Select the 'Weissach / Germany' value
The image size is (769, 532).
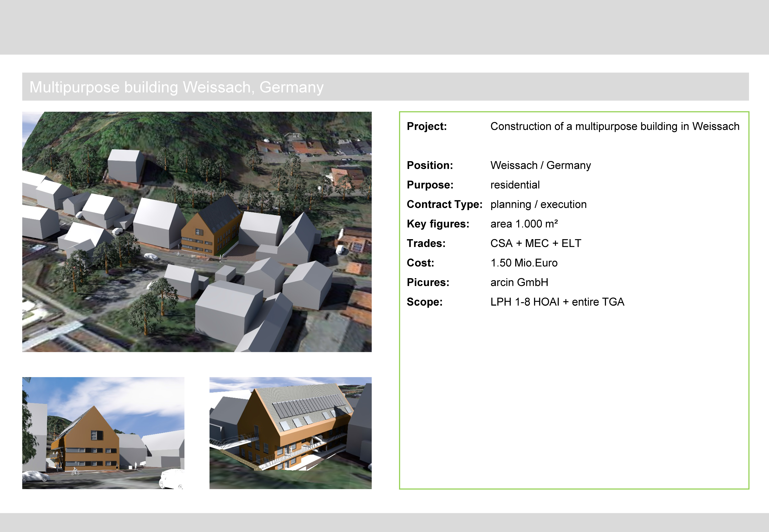pyautogui.click(x=541, y=165)
